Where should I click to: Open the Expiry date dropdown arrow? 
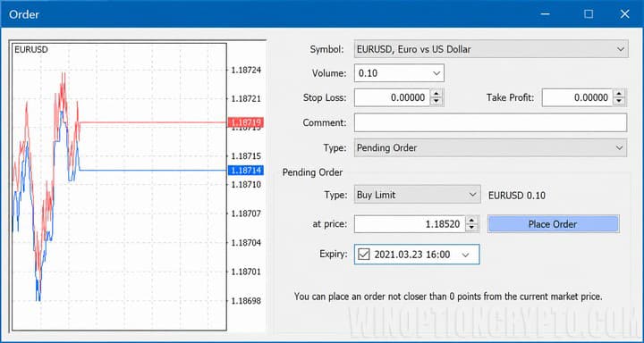tap(465, 255)
